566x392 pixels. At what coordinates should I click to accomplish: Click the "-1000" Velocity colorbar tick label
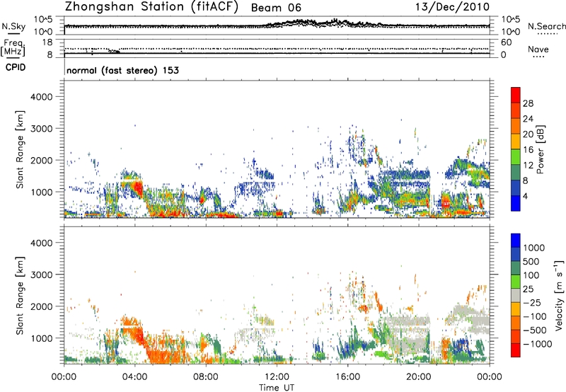pyautogui.click(x=538, y=344)
